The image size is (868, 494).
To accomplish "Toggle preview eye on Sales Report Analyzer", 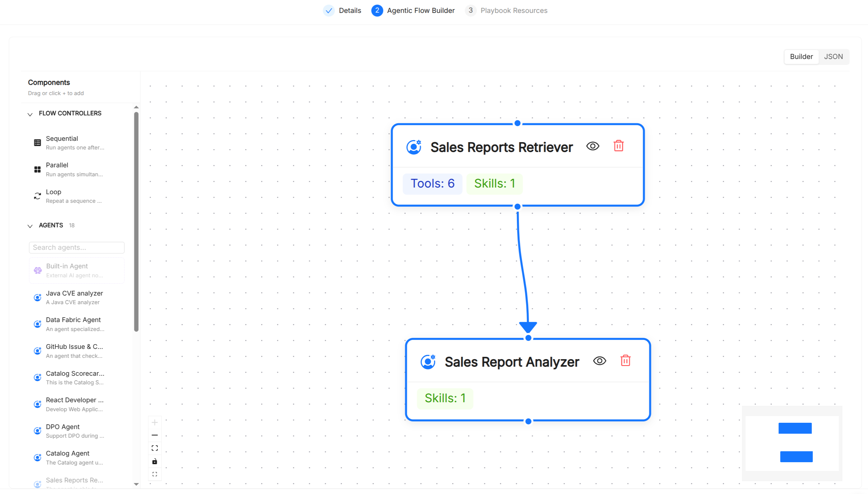I will pyautogui.click(x=599, y=361).
